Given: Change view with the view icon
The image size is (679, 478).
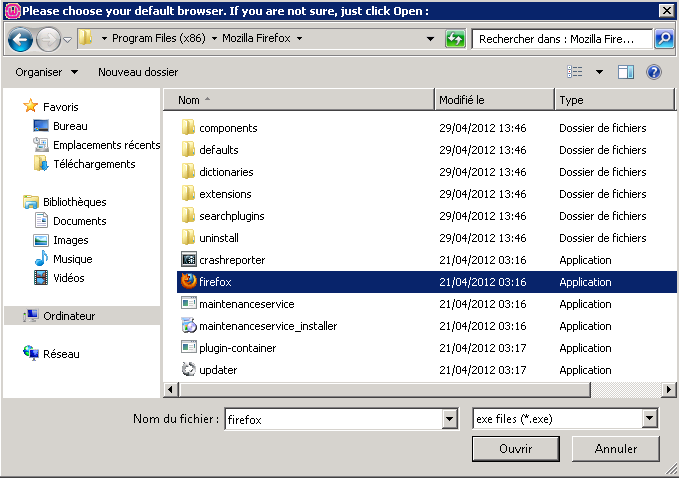Looking at the screenshot, I should coord(575,72).
